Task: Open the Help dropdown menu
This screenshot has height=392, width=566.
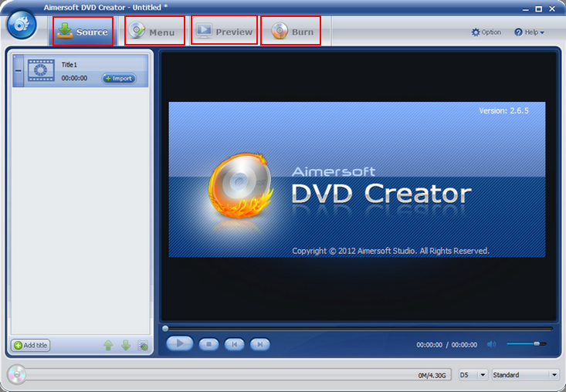Action: [x=529, y=32]
